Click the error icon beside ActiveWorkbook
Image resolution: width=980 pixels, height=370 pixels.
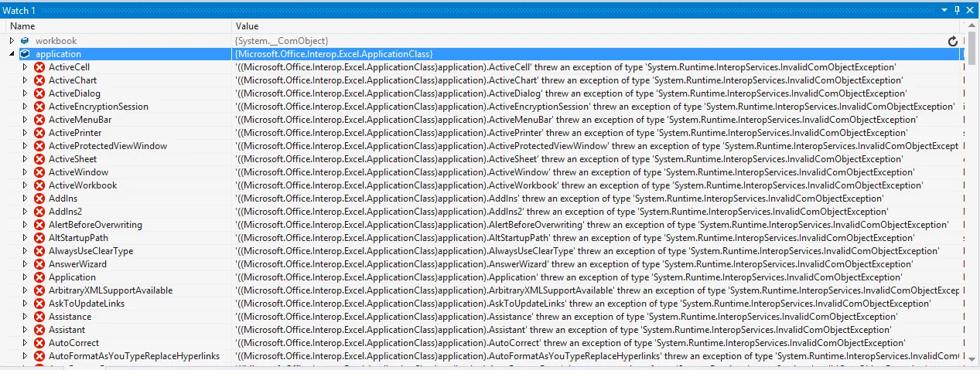click(39, 185)
